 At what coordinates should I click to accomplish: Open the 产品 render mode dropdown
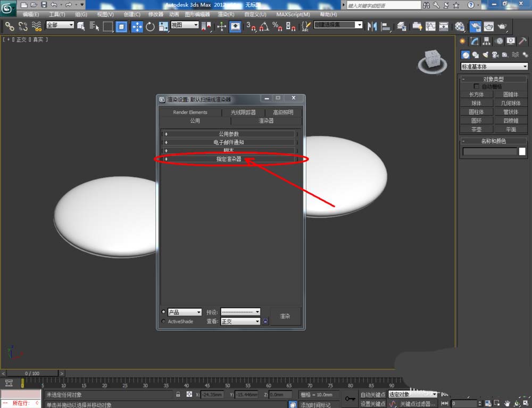tap(185, 312)
